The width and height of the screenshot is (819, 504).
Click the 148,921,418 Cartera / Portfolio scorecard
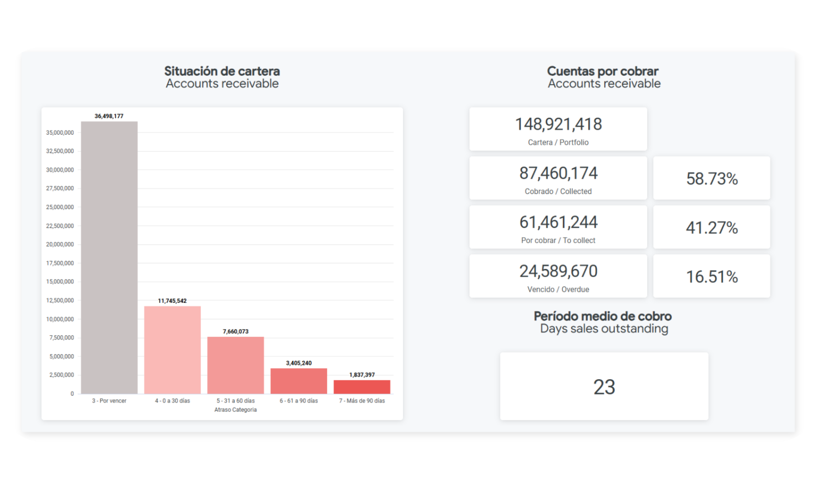(558, 129)
